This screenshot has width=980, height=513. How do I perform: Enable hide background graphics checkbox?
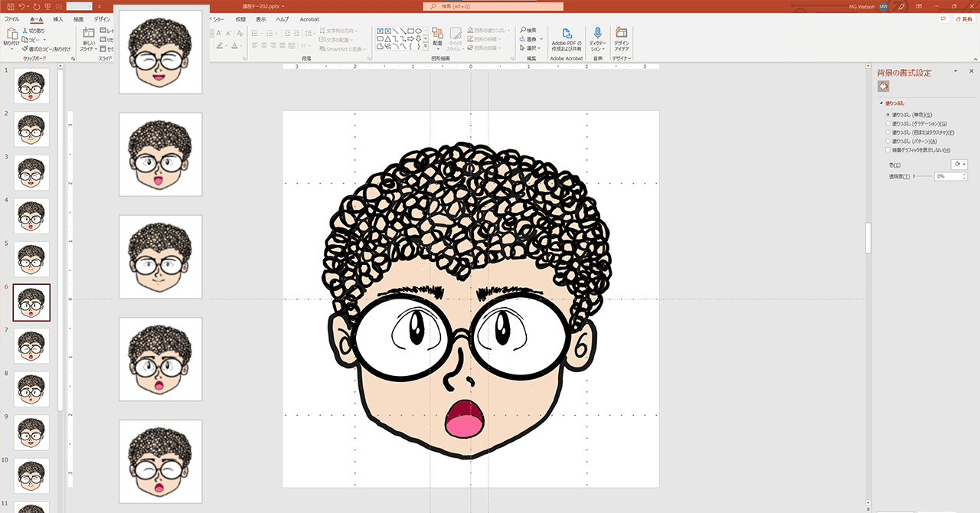click(887, 150)
